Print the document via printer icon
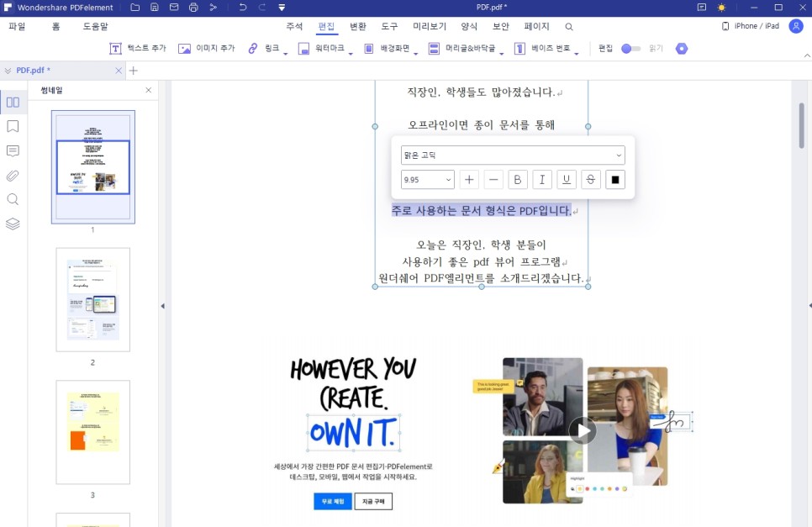Image resolution: width=812 pixels, height=527 pixels. 193,8
